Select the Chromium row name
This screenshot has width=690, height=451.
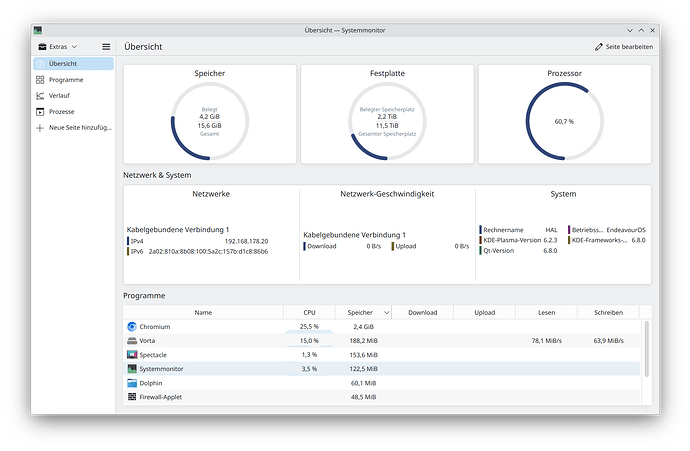(x=154, y=326)
